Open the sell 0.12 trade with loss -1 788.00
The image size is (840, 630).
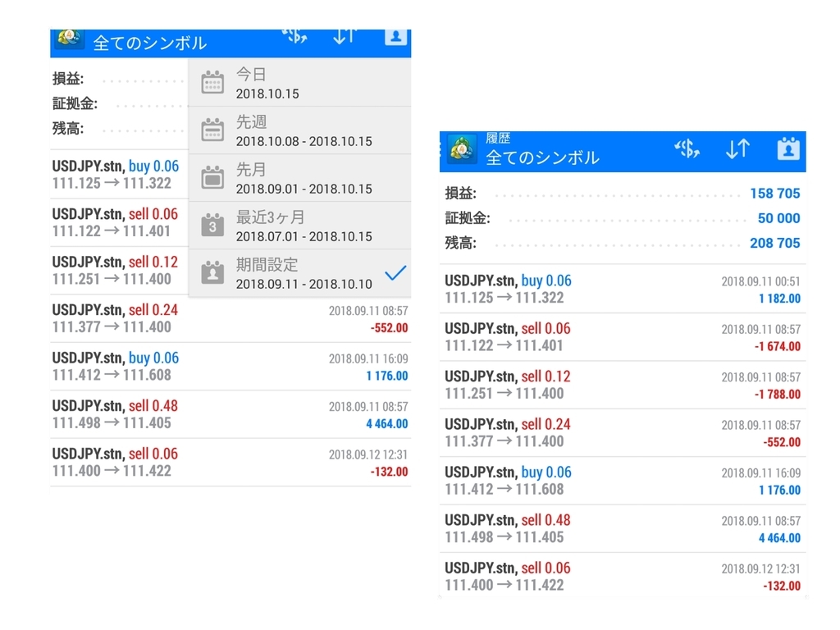623,386
